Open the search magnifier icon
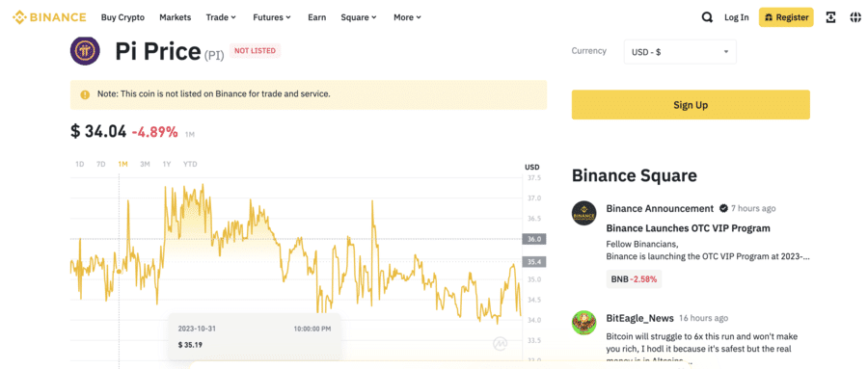This screenshot has width=868, height=369. point(707,17)
